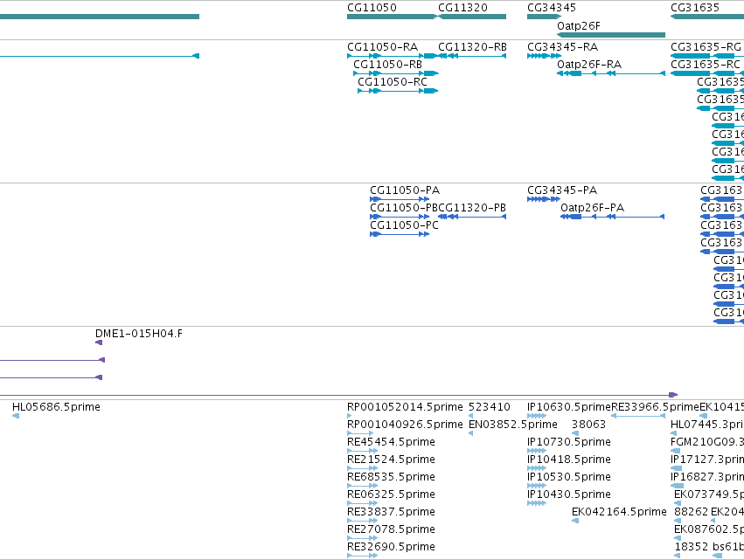The height and width of the screenshot is (560, 744).
Task: Select the HL05686.5prime EST marker
Action: point(16,416)
